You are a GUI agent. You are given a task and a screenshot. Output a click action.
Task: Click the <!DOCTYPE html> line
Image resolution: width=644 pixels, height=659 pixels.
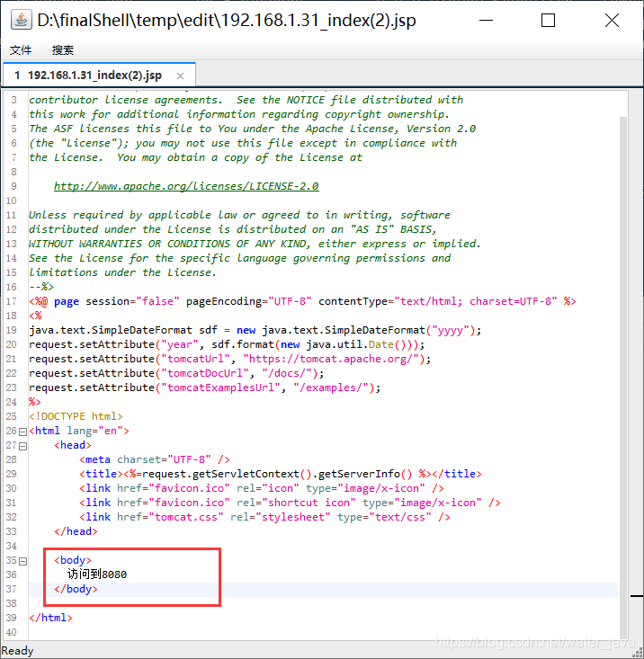pyautogui.click(x=76, y=416)
